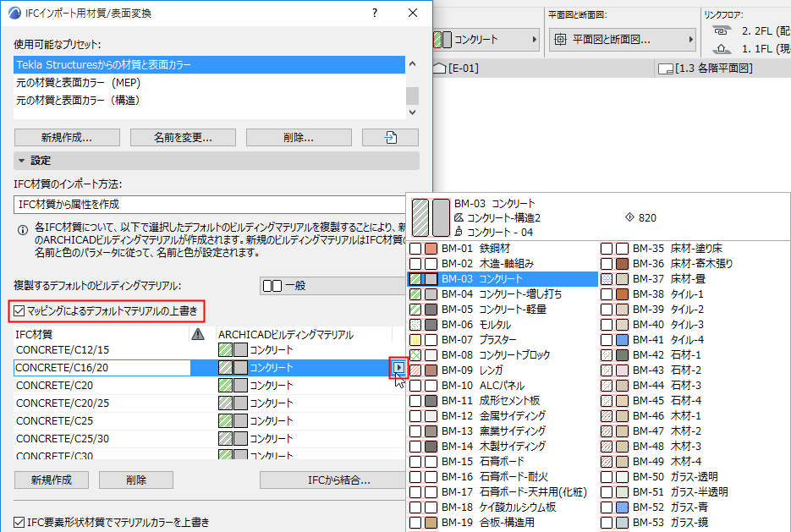Select BM-03 コンクリート from material list
Screen dimensions: 791x532
(x=503, y=279)
